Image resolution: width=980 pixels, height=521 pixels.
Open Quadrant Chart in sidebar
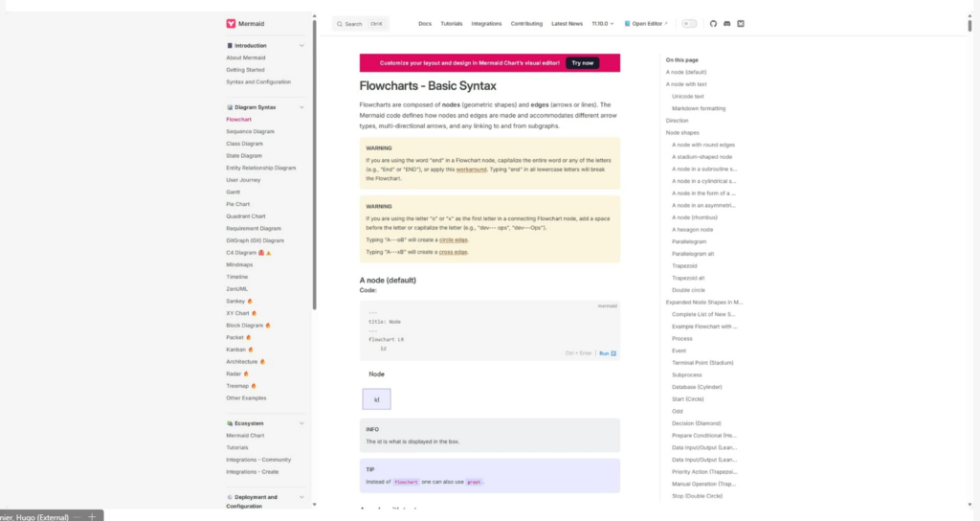[246, 216]
